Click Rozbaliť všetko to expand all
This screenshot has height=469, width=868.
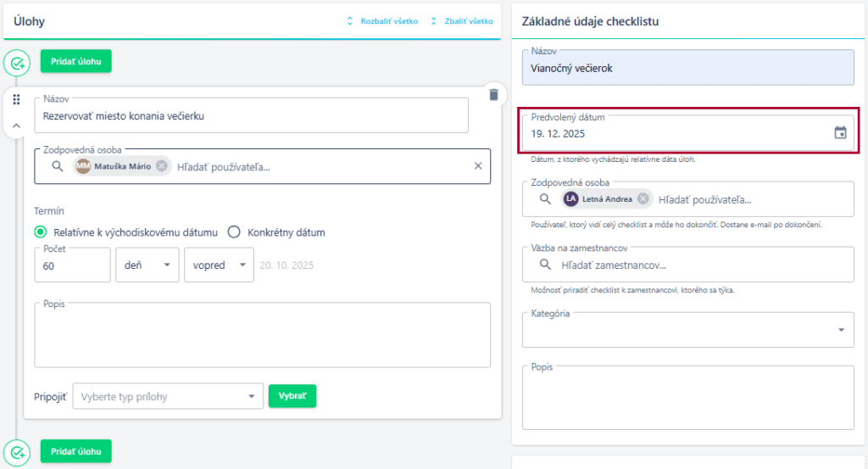(x=382, y=21)
